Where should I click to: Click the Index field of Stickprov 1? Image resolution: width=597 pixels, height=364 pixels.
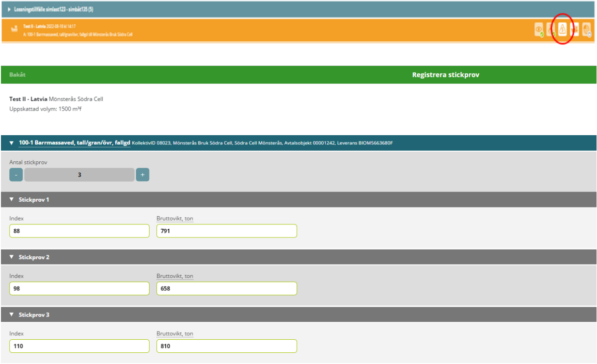pos(79,231)
